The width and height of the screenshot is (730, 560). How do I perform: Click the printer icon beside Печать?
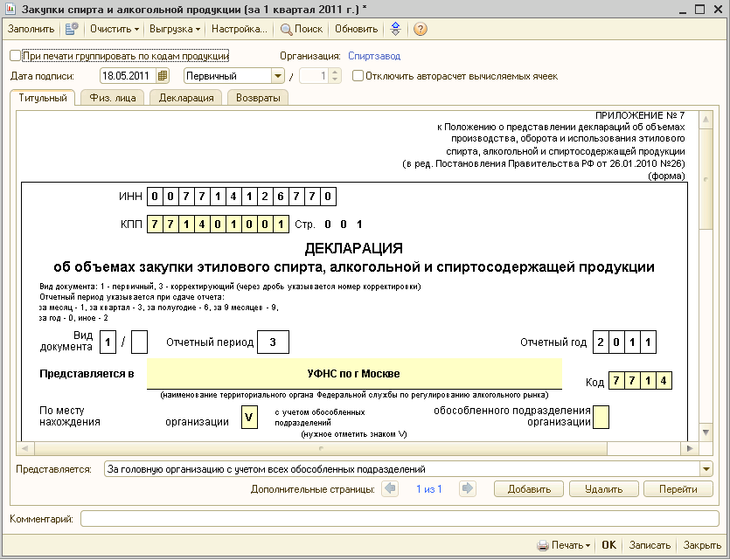542,545
